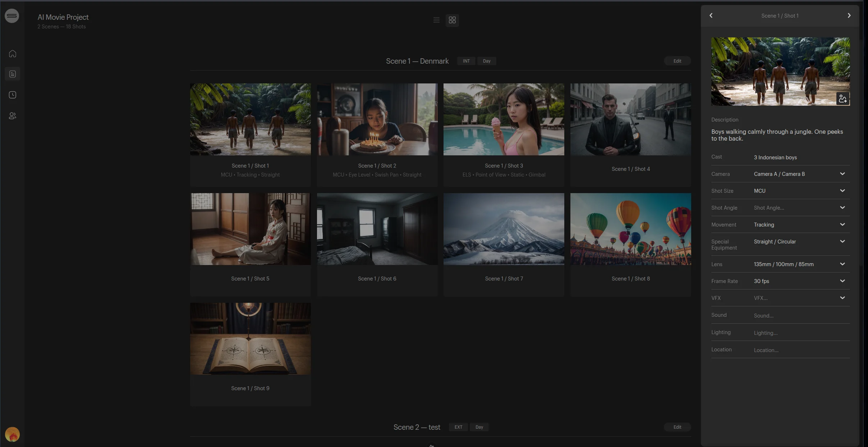Switch to grid view layout
Screen dimensions: 868x447
(452, 20)
